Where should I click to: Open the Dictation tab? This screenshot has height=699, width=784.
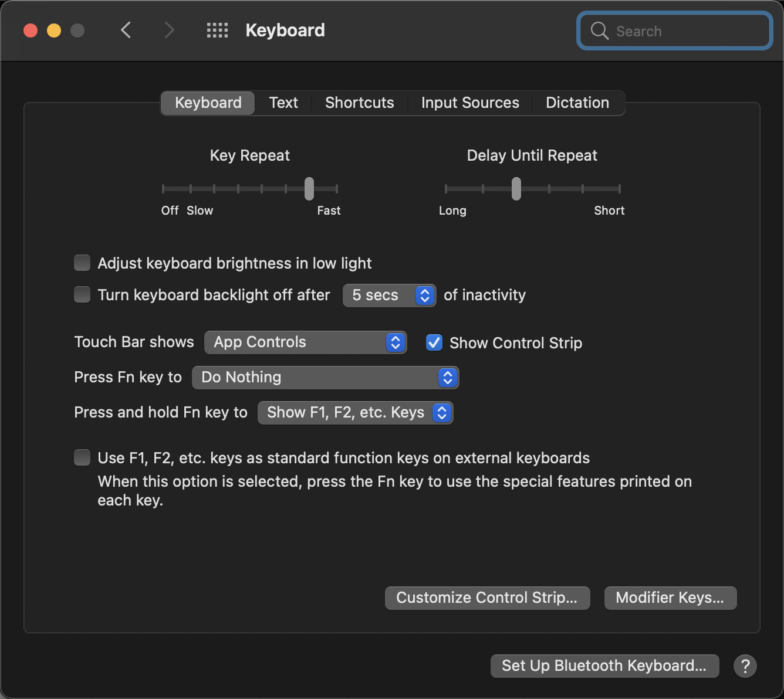coord(577,103)
